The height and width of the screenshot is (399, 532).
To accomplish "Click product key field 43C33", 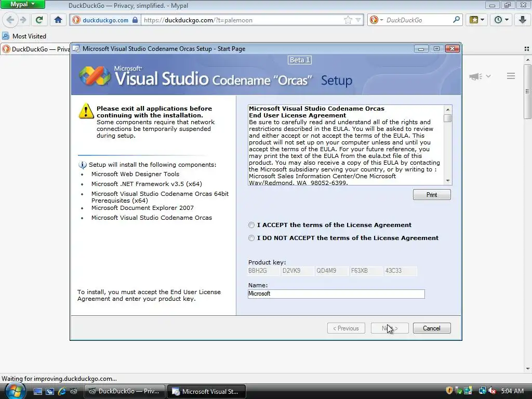I will (x=401, y=271).
